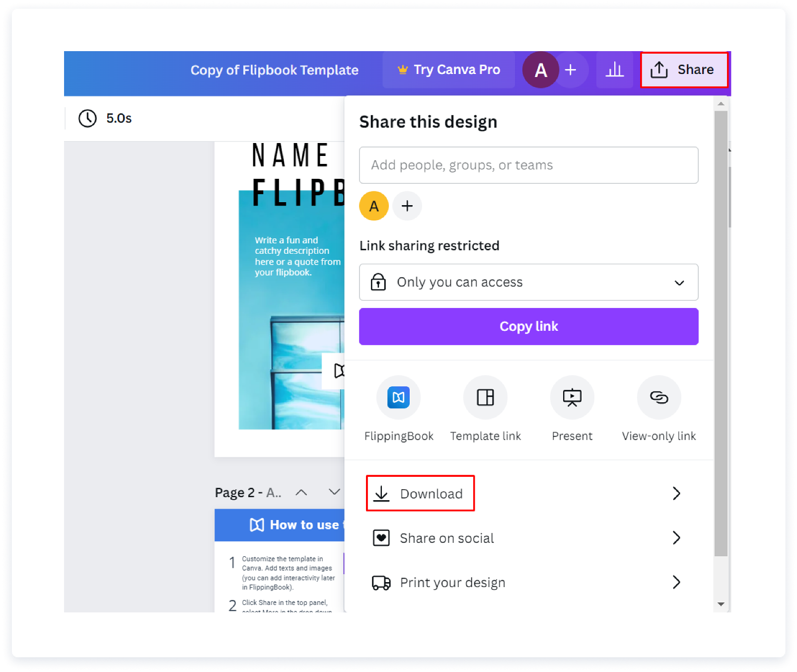Collapse Page 2 using up arrow
797x672 pixels.
coord(301,492)
